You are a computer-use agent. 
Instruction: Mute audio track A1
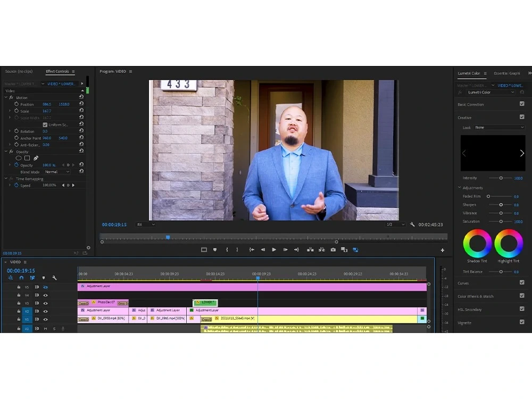pyautogui.click(x=45, y=328)
